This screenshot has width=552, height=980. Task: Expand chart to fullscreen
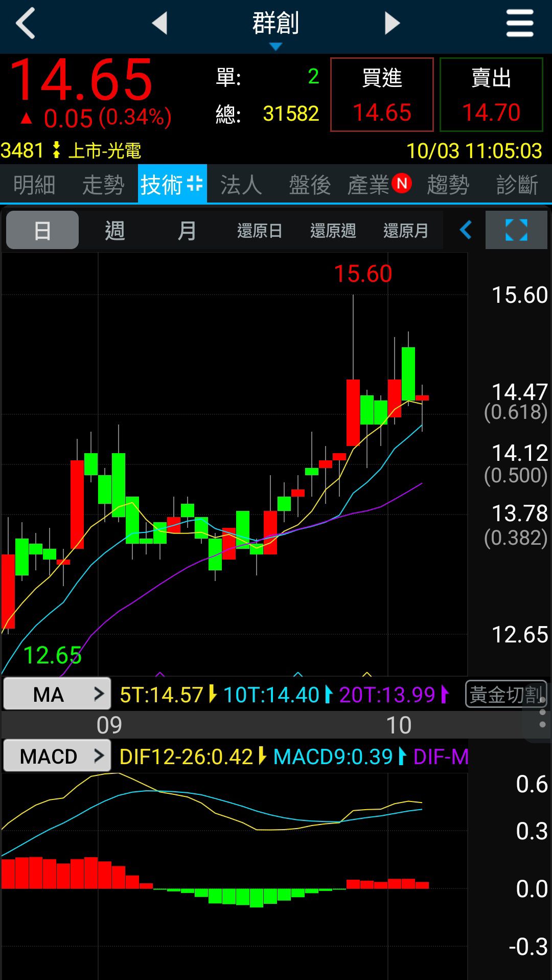[x=516, y=230]
